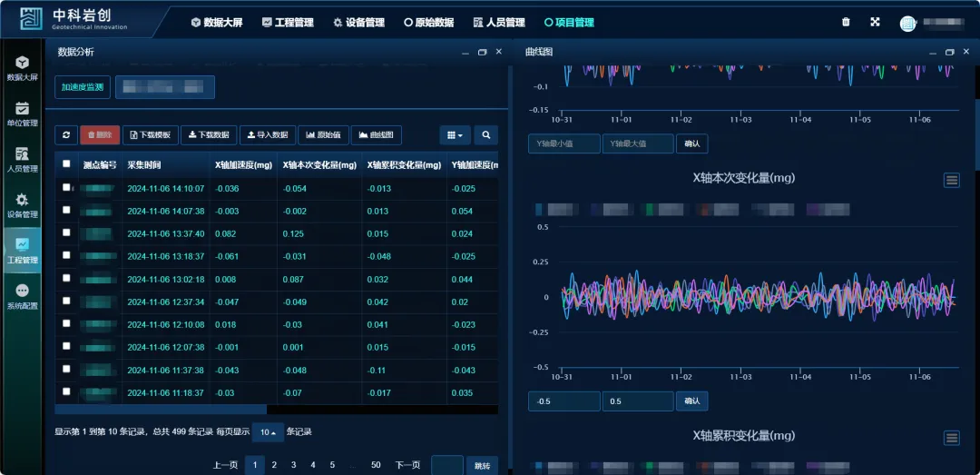The width and height of the screenshot is (980, 475).
Task: Check row with time 2024-11-06 12:37:34
Action: coord(66,301)
